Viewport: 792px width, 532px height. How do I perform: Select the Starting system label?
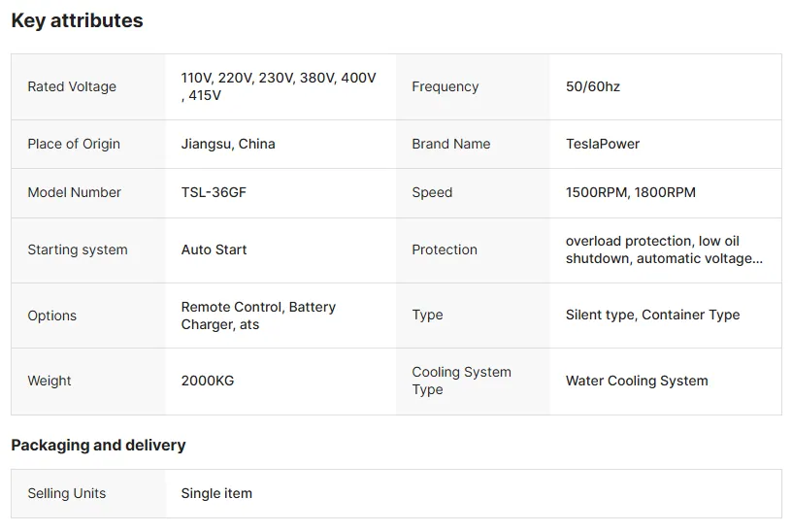[78, 249]
